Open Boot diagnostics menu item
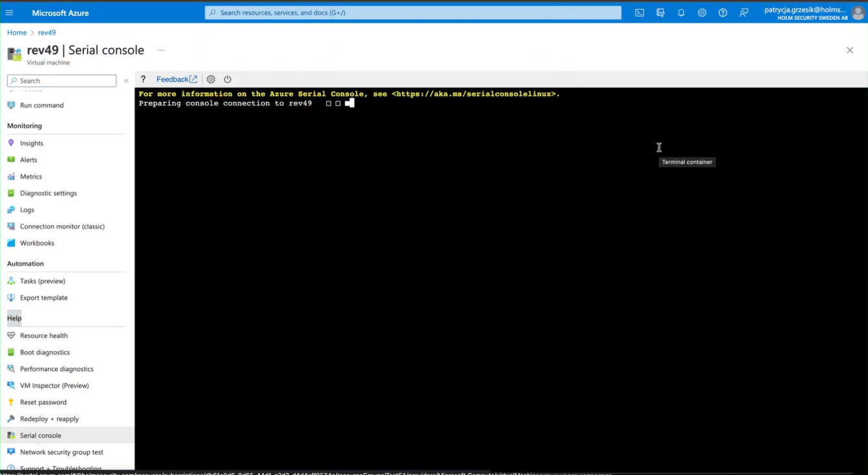Viewport: 868px width, 475px height. pyautogui.click(x=45, y=352)
